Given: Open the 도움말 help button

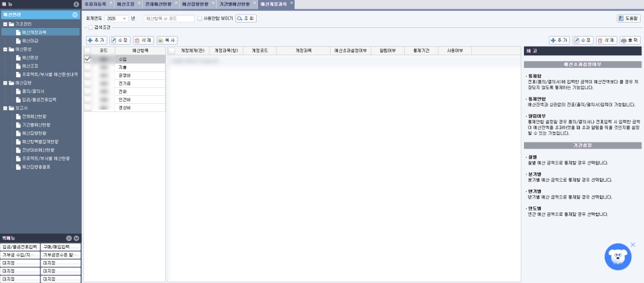Looking at the screenshot, I should 629,19.
